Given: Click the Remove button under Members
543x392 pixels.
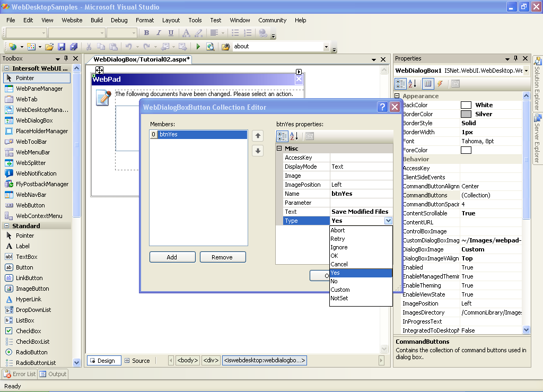Looking at the screenshot, I should click(222, 257).
